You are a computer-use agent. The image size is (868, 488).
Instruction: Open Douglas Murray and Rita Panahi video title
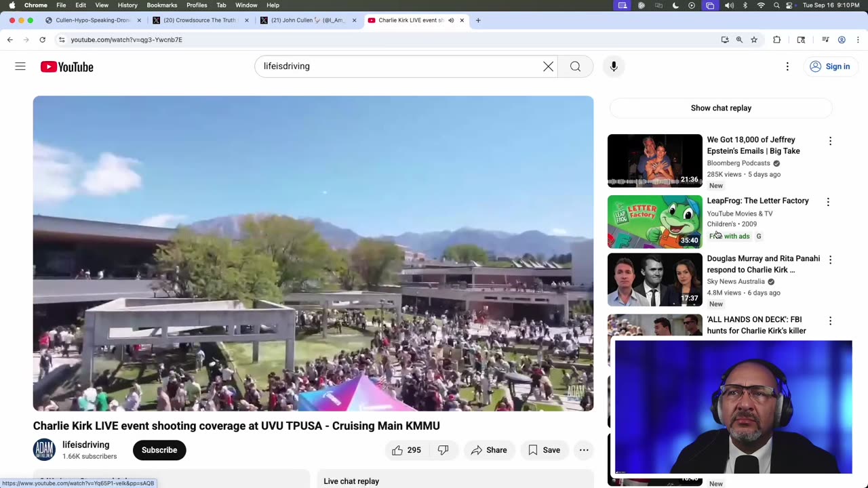click(x=764, y=264)
